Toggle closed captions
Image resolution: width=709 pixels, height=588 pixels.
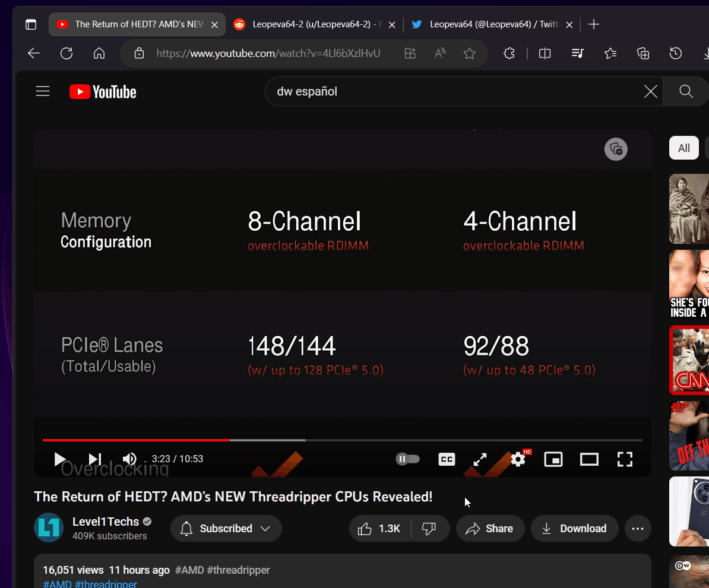point(447,459)
